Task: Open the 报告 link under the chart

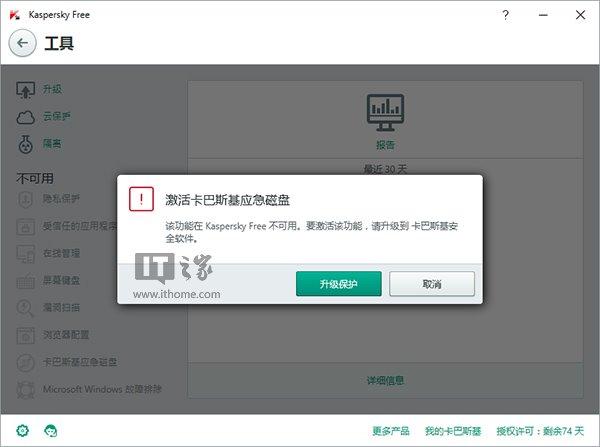Action: [385, 145]
